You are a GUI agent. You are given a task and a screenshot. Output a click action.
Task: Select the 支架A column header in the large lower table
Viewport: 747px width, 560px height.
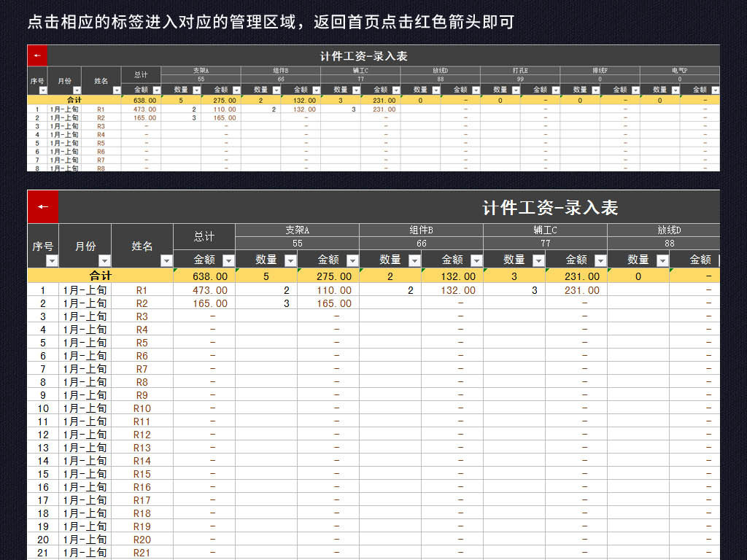[x=298, y=230]
